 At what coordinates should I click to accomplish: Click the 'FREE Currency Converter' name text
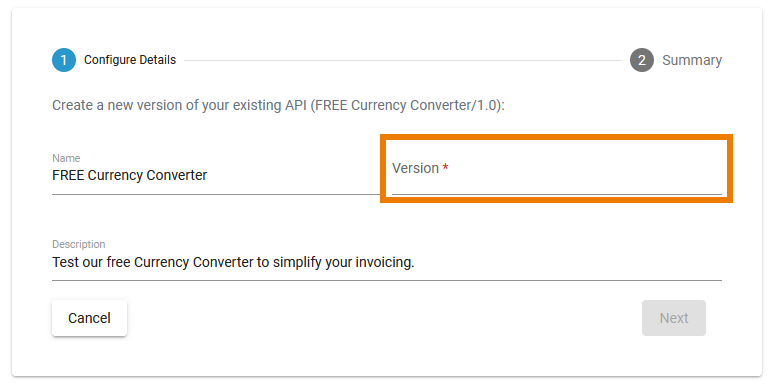click(x=130, y=175)
